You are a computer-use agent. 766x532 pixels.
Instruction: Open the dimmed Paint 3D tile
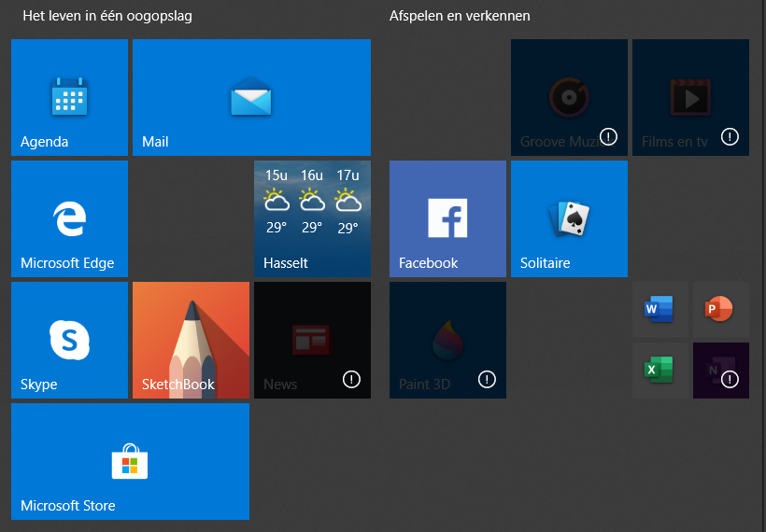tap(448, 340)
